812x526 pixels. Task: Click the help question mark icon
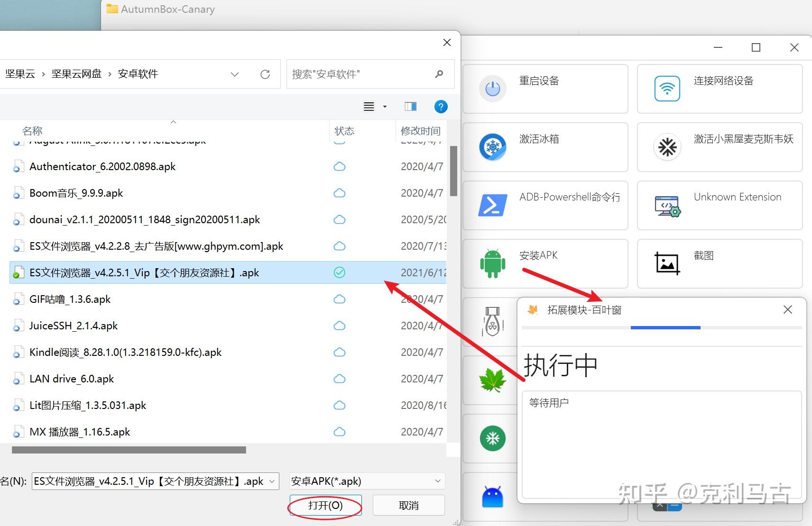click(441, 107)
